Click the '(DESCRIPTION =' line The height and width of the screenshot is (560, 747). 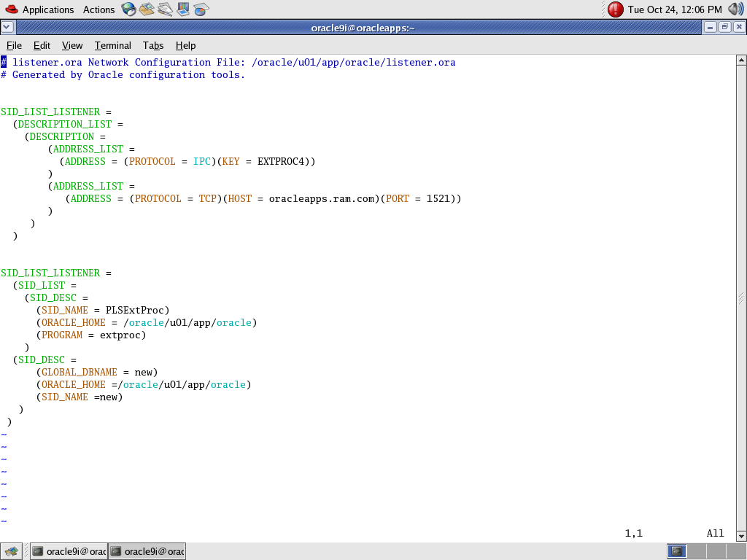(65, 136)
